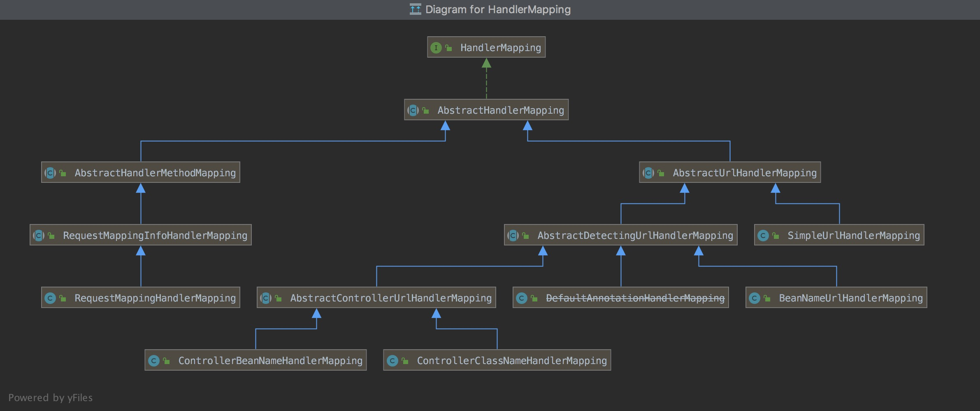Click the class icon of AbstractControllerUrlHandlerMapping

266,298
